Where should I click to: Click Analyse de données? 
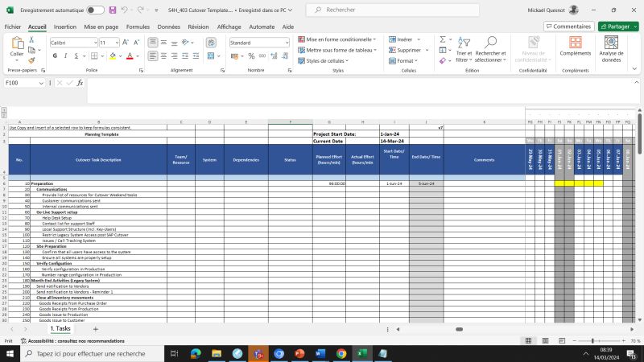[611, 49]
